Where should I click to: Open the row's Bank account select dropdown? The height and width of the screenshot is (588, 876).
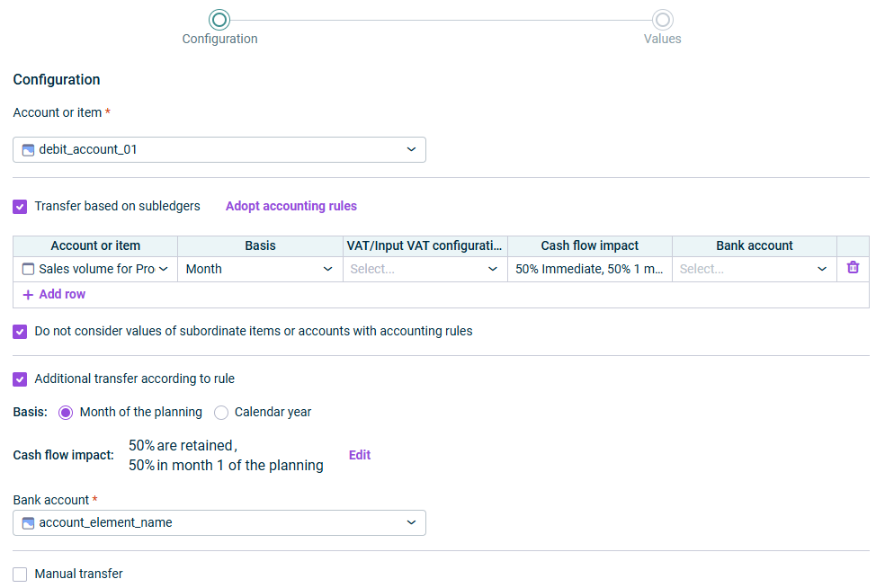(755, 269)
